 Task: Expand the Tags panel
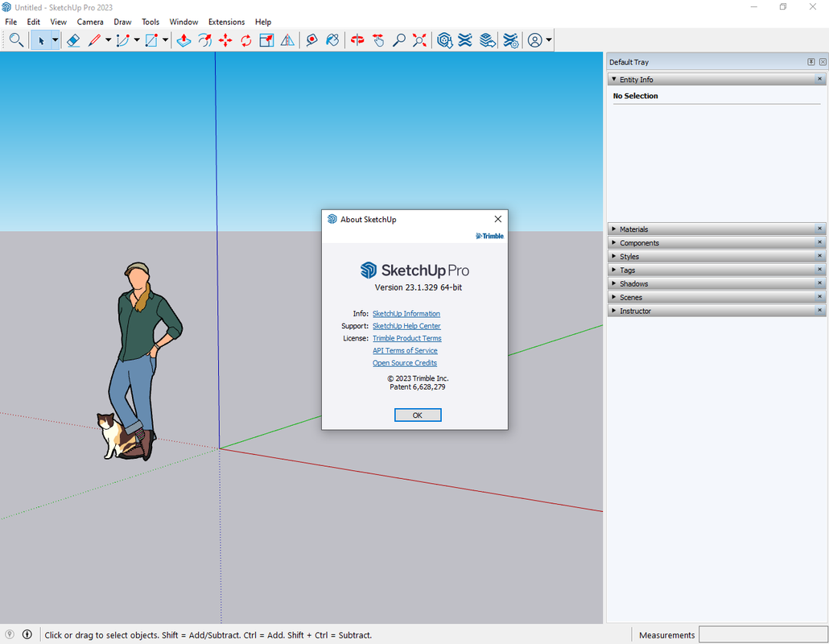click(614, 270)
